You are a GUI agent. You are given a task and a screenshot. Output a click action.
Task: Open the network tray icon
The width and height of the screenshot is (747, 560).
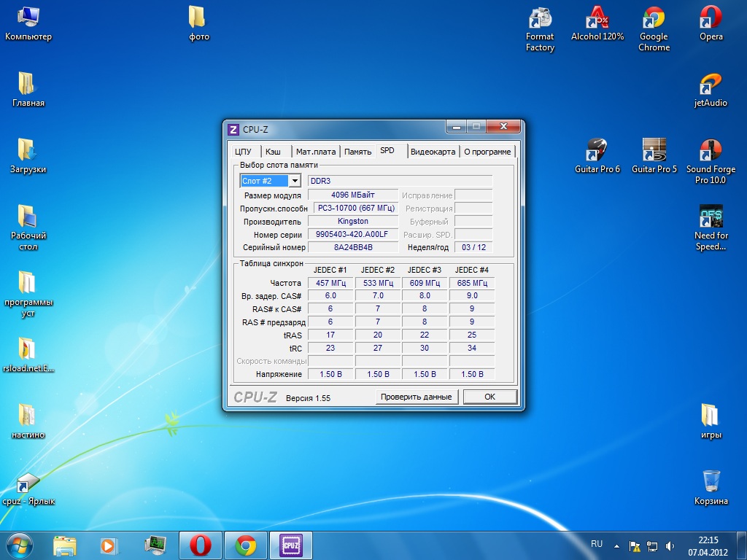(x=651, y=546)
